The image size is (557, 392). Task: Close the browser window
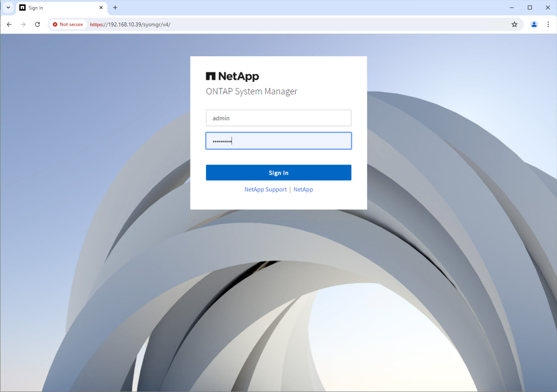[x=548, y=7]
